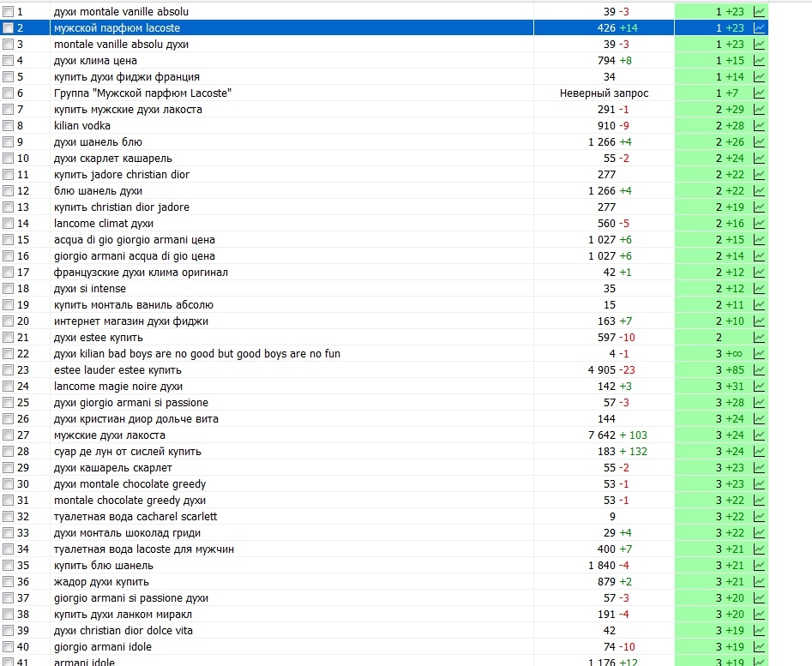Tick checkbox for 'acqua di gio giorgio armani цена'
This screenshot has height=666, width=812.
tap(8, 240)
